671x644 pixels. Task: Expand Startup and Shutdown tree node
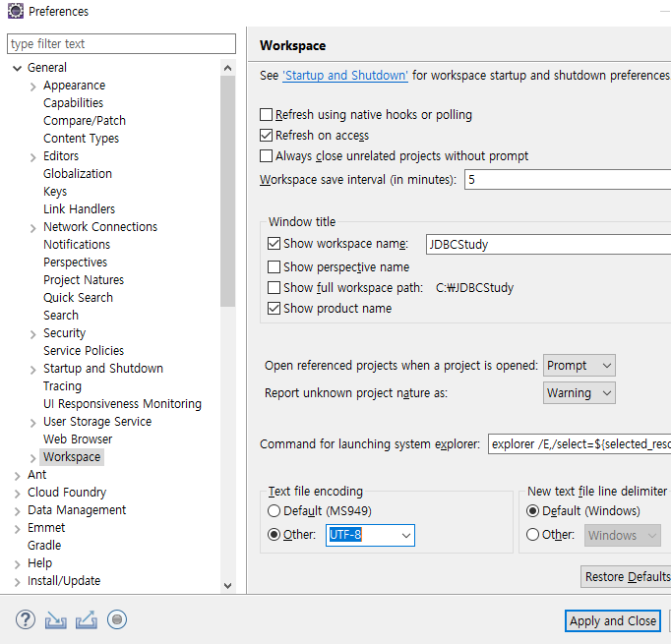tap(32, 370)
